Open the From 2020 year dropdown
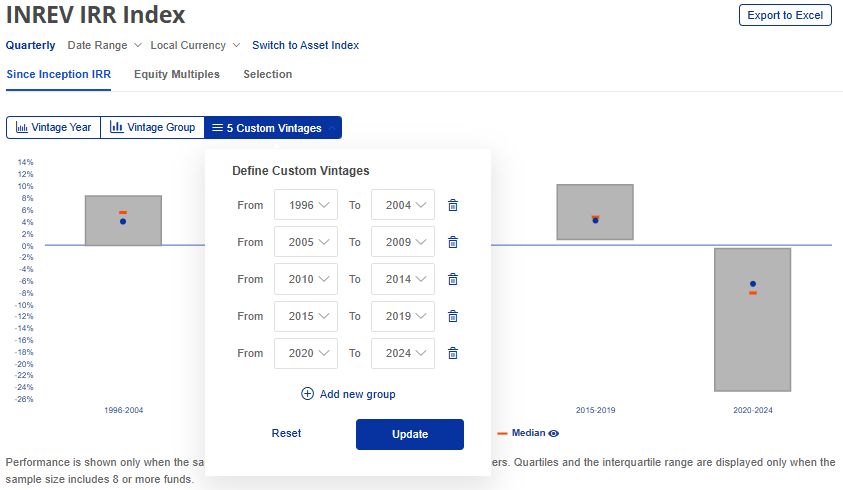Screen dimensions: 843x490 click(306, 353)
